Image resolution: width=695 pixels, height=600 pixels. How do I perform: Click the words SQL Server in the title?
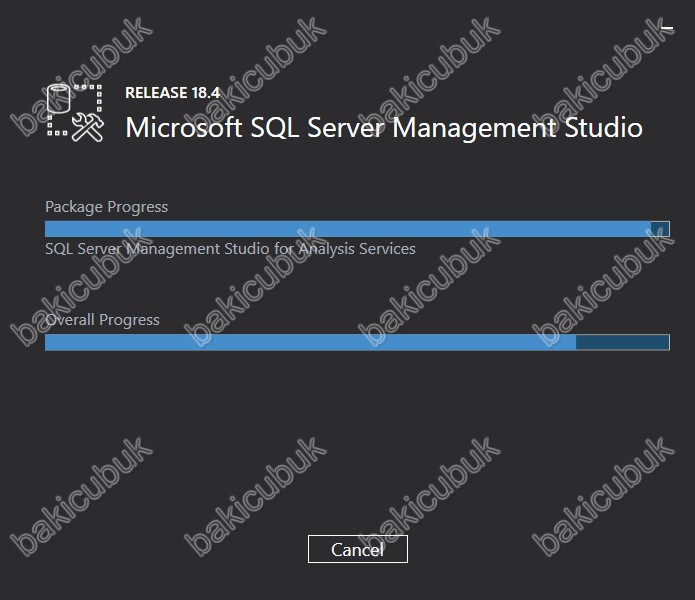(x=317, y=128)
